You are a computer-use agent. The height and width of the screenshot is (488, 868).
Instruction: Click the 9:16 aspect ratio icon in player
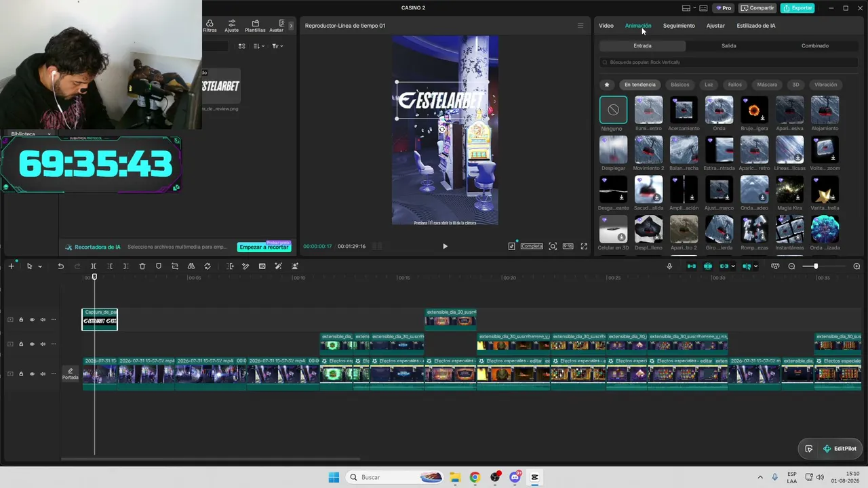click(x=568, y=246)
